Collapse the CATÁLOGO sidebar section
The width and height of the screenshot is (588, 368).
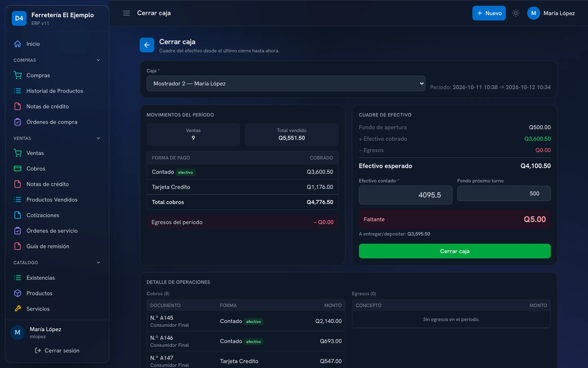click(x=57, y=263)
